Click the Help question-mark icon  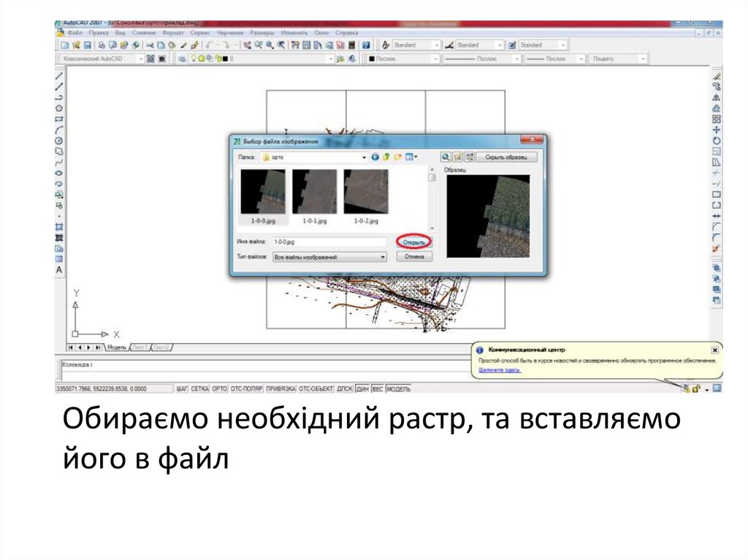click(366, 45)
